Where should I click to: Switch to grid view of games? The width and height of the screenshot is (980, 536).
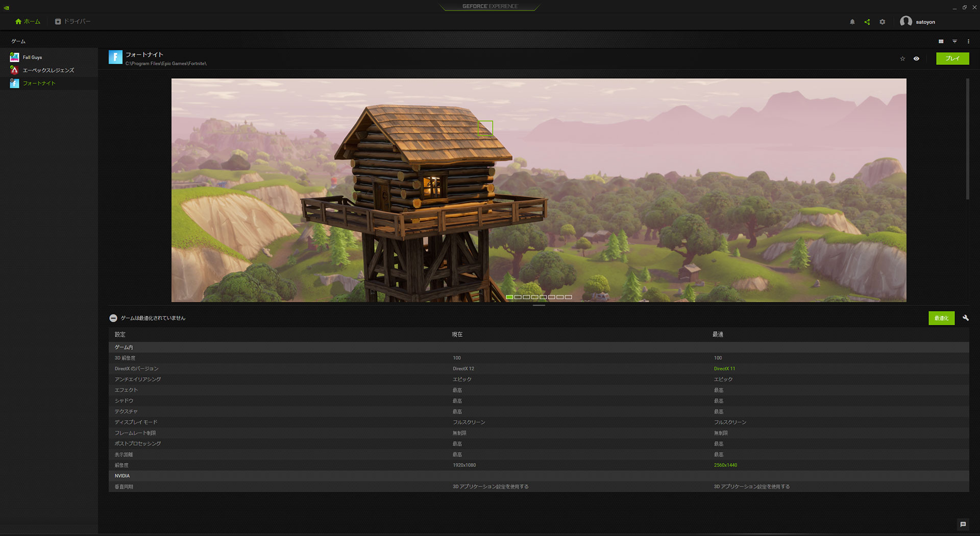tap(941, 41)
